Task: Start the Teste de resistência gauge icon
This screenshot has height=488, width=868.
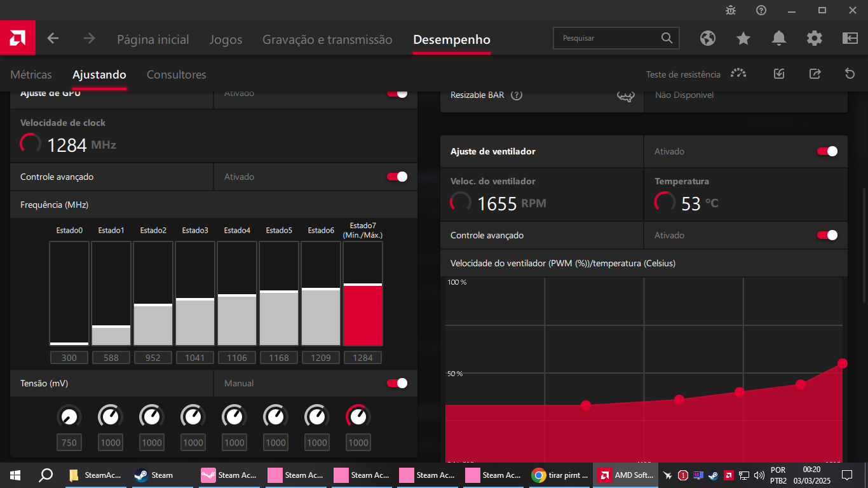Action: pos(738,74)
